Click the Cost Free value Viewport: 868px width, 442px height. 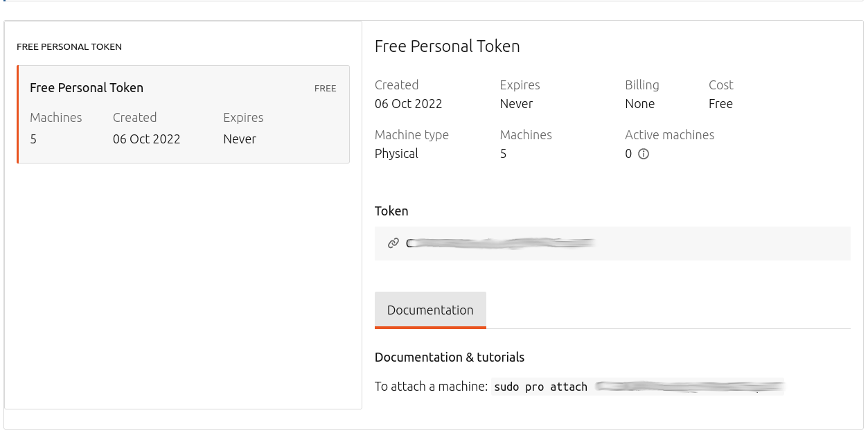[720, 104]
